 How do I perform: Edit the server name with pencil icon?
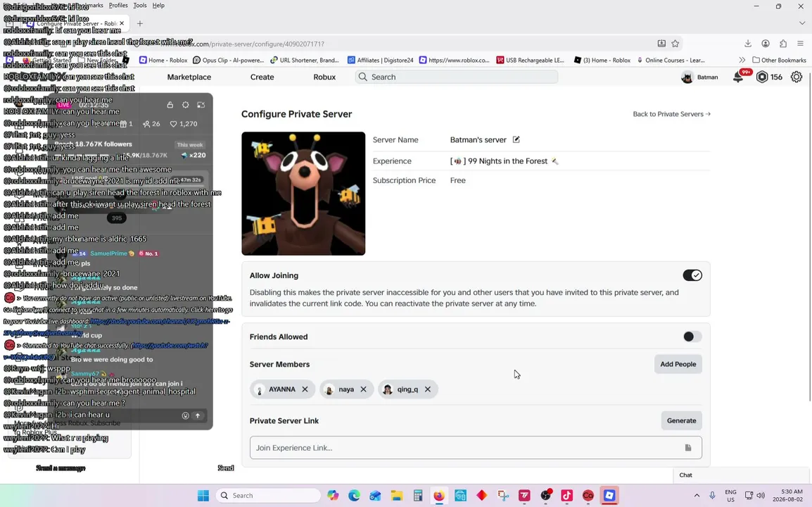click(516, 139)
